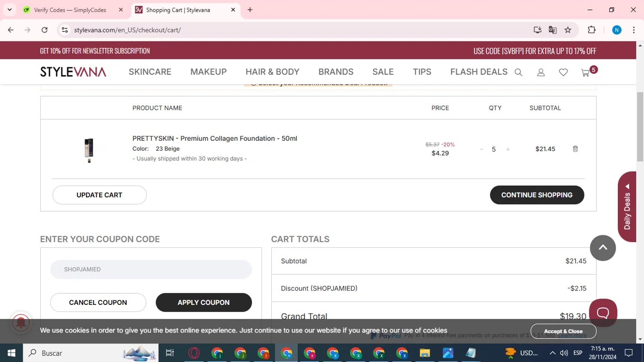The width and height of the screenshot is (644, 362).
Task: Click the back-to-top arrow circle button
Action: 603,248
